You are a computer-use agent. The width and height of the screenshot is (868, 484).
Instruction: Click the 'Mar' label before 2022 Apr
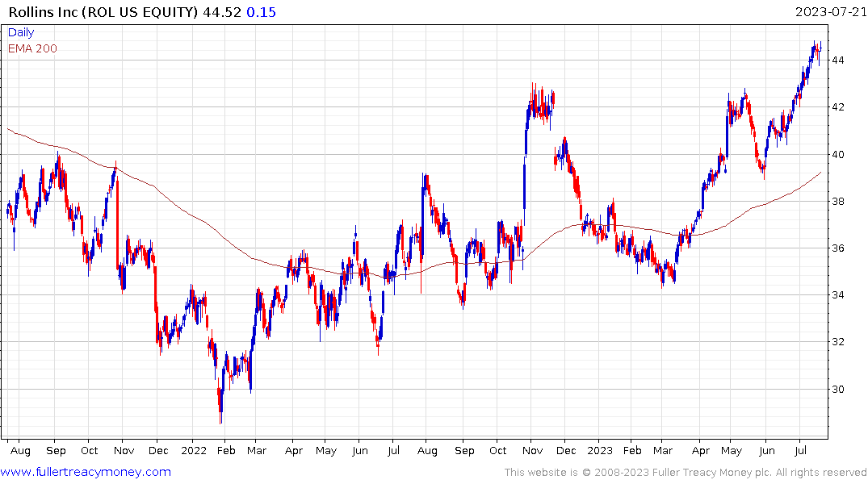pos(256,450)
